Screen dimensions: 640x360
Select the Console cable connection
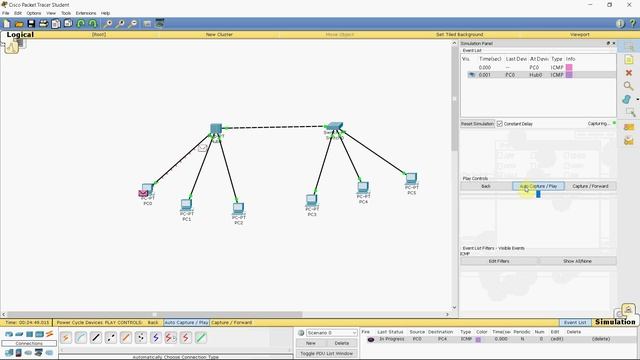(x=81, y=338)
